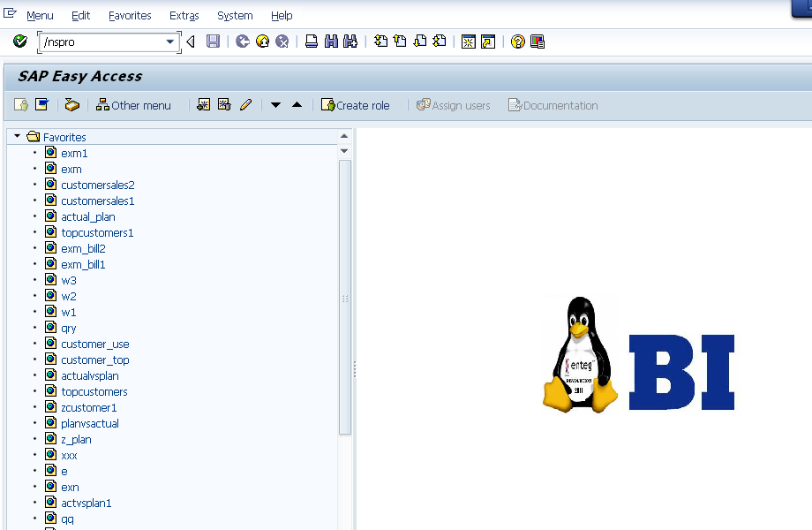Open the command field history dropdown
This screenshot has width=812, height=530.
click(169, 42)
